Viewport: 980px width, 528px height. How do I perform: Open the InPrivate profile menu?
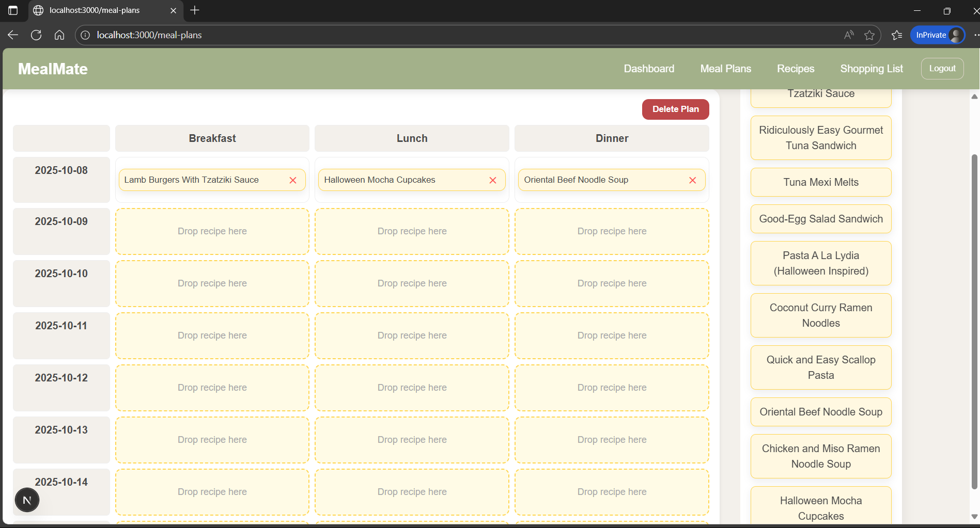(x=938, y=35)
